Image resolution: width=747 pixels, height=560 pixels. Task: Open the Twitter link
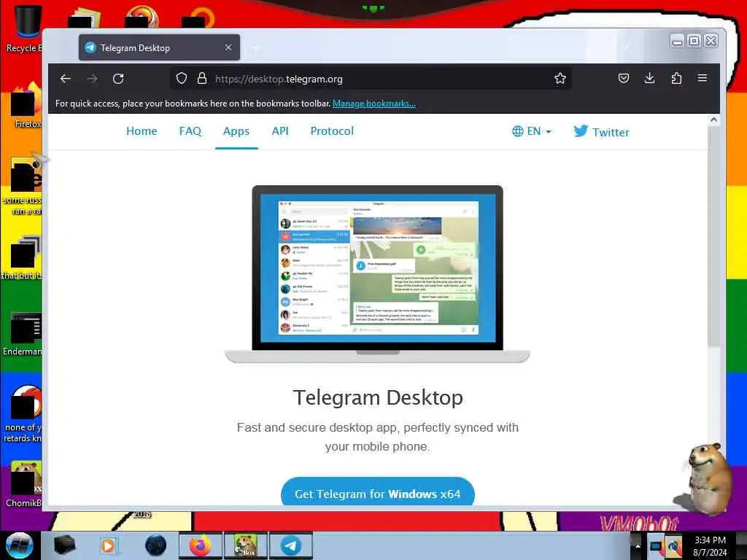point(601,131)
